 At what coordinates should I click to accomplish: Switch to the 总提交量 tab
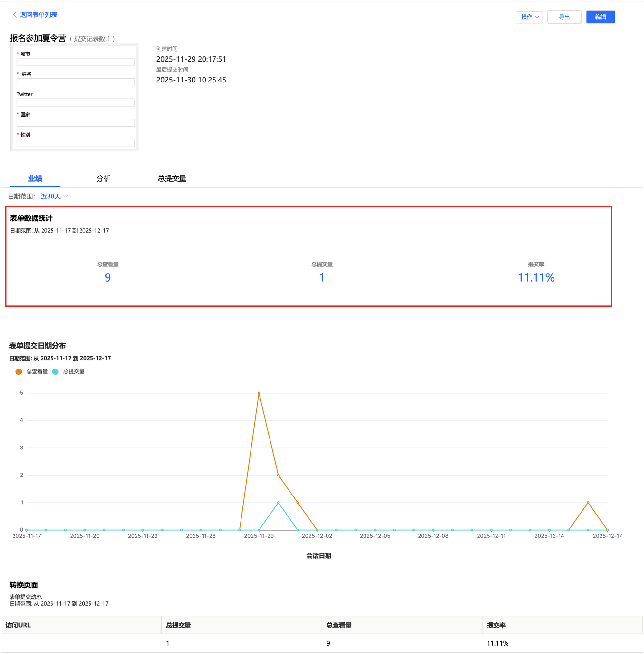[172, 178]
